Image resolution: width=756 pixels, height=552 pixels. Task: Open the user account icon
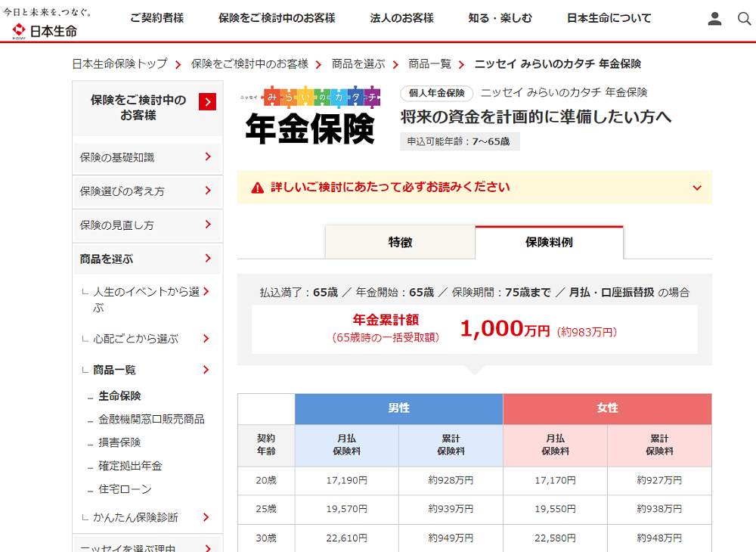click(714, 19)
